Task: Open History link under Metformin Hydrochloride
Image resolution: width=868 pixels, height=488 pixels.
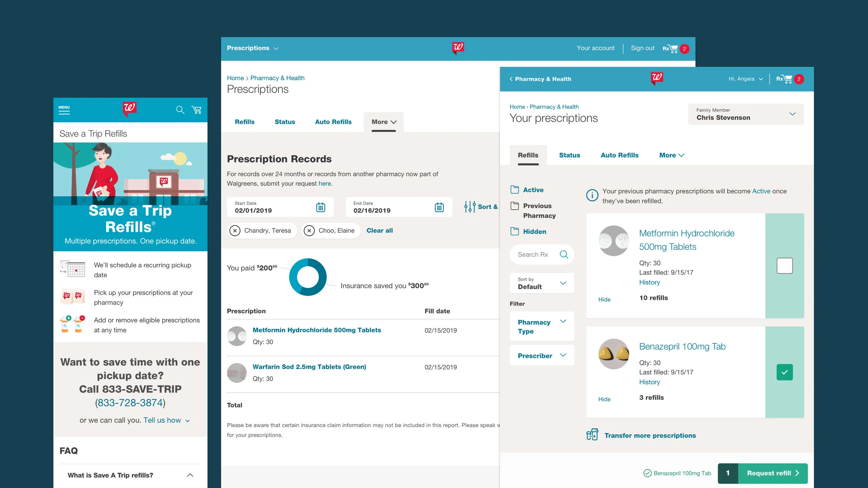Action: [x=649, y=282]
